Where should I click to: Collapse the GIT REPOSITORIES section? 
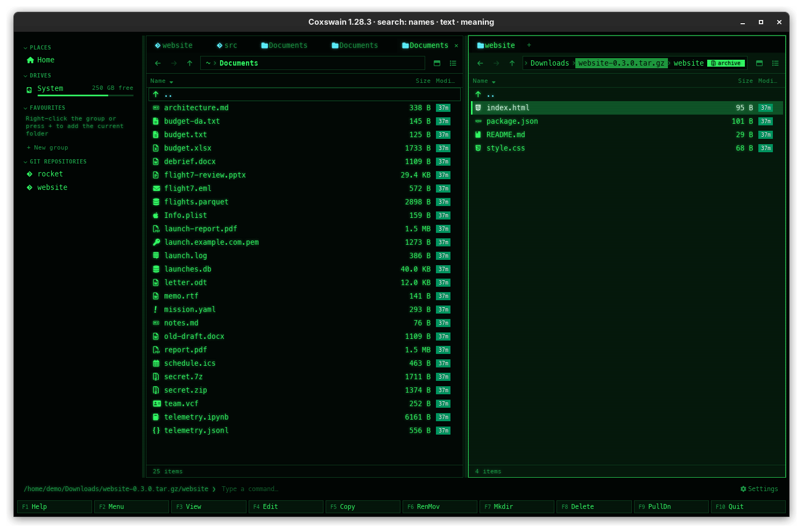(55, 162)
